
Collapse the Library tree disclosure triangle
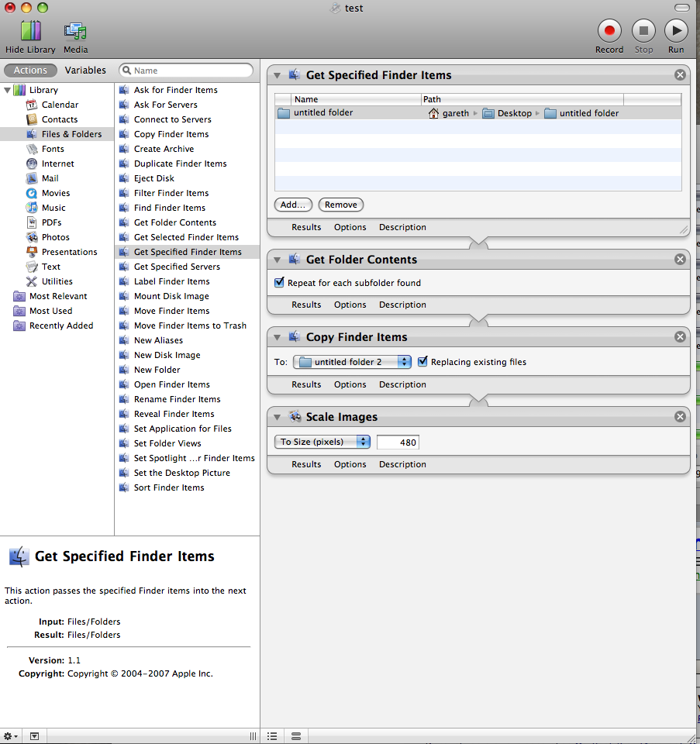click(x=7, y=90)
